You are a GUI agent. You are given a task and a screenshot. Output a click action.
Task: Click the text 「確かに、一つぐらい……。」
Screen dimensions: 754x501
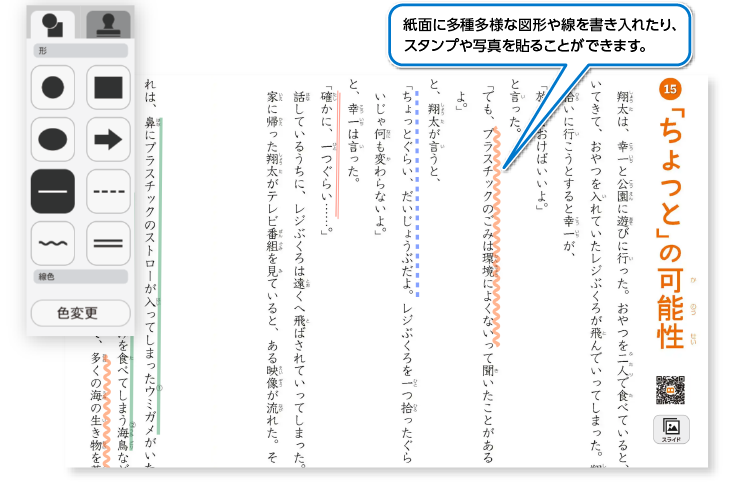tap(327, 162)
